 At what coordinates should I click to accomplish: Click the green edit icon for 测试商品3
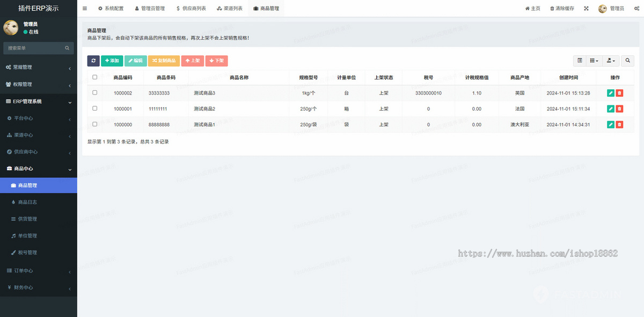point(610,92)
